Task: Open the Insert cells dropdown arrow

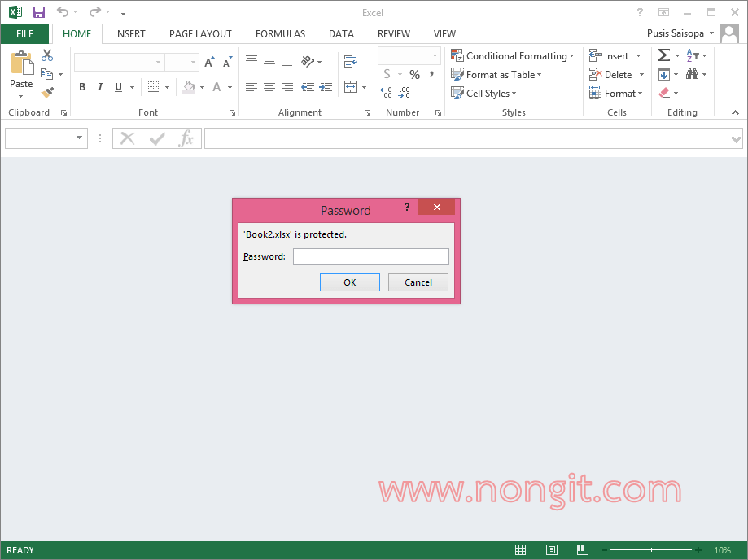Action: 639,56
